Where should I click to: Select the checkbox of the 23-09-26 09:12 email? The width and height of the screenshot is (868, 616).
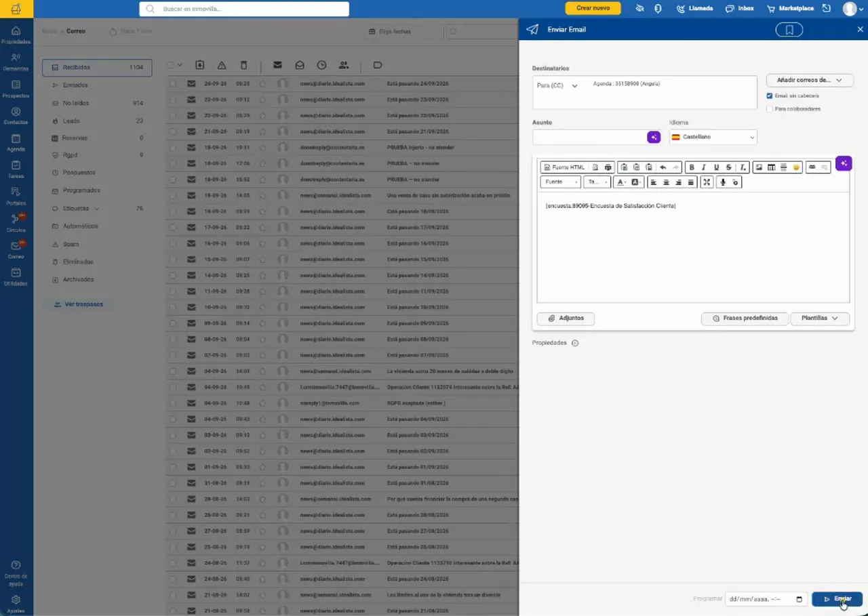pyautogui.click(x=173, y=100)
